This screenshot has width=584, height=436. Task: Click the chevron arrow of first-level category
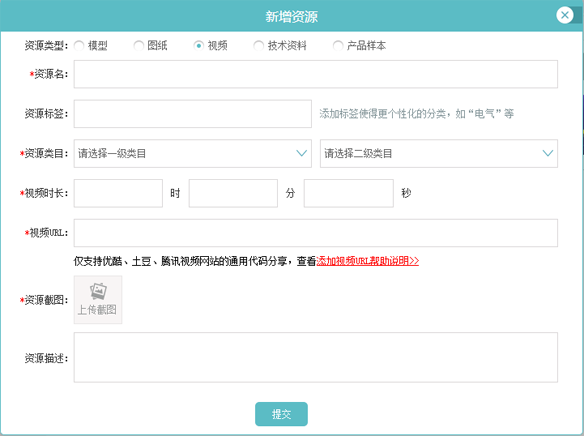tap(301, 153)
